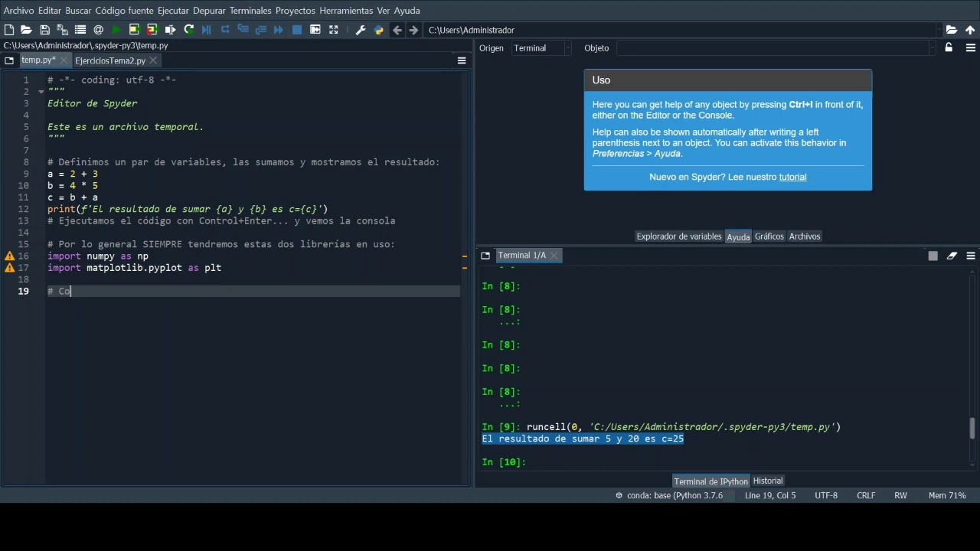Image resolution: width=980 pixels, height=551 pixels.
Task: Open Help pane options hamburger menu
Action: click(970, 47)
